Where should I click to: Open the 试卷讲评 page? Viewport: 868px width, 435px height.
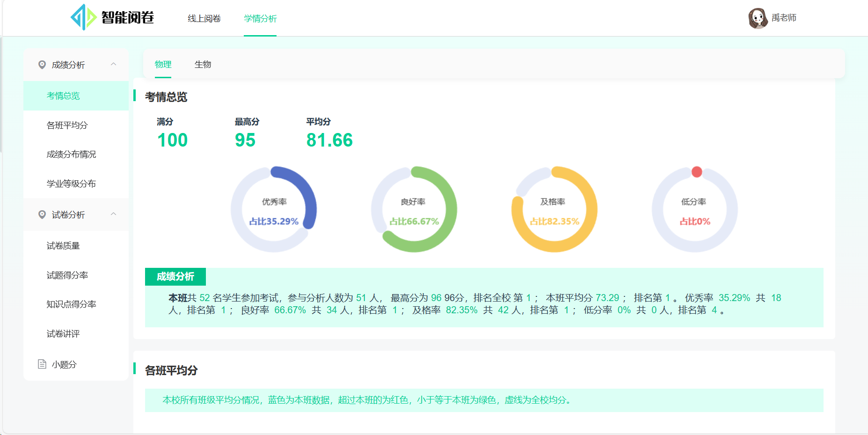[x=63, y=334]
